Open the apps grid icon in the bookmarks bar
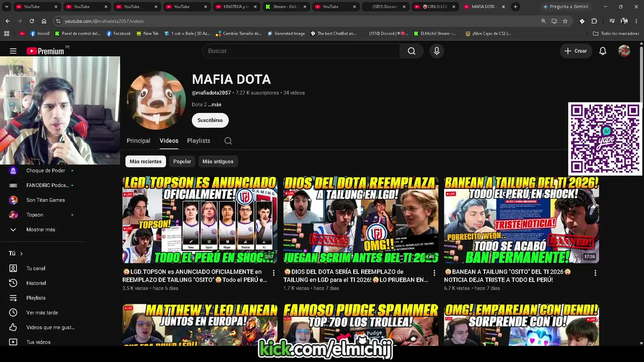Image resolution: width=644 pixels, height=362 pixels. [x=7, y=34]
